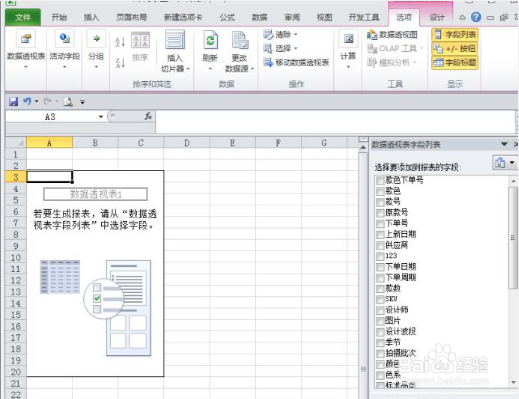Check the 设计师 field checkbox
Screen dimensions: 519x399
[x=380, y=310]
